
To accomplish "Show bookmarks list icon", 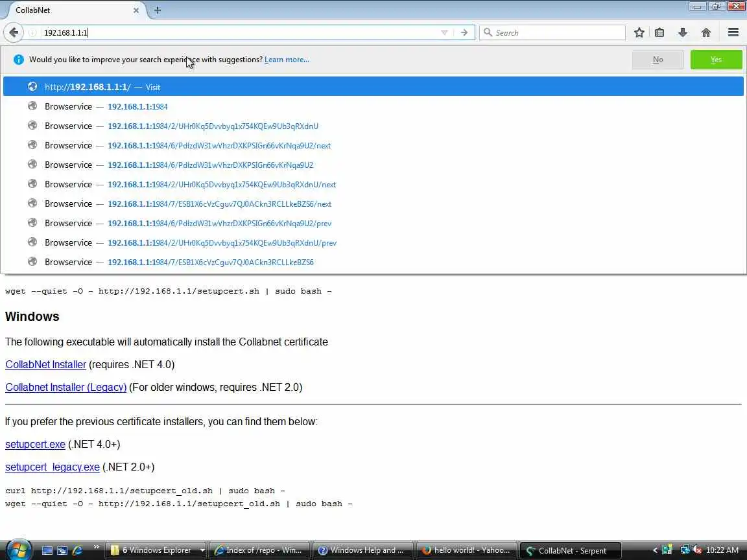I will (659, 32).
